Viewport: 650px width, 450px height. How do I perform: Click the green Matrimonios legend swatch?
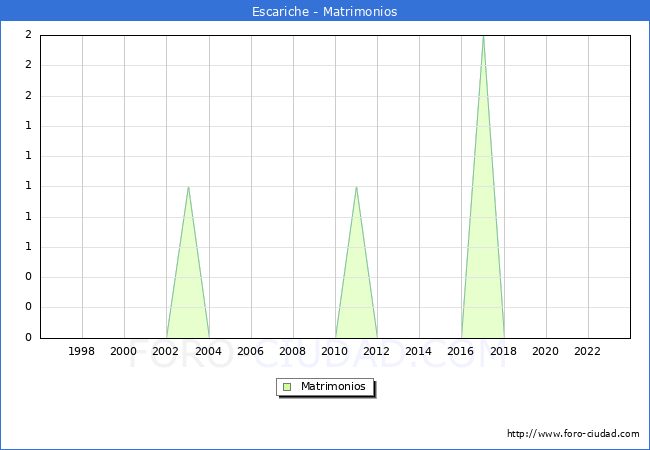(287, 387)
